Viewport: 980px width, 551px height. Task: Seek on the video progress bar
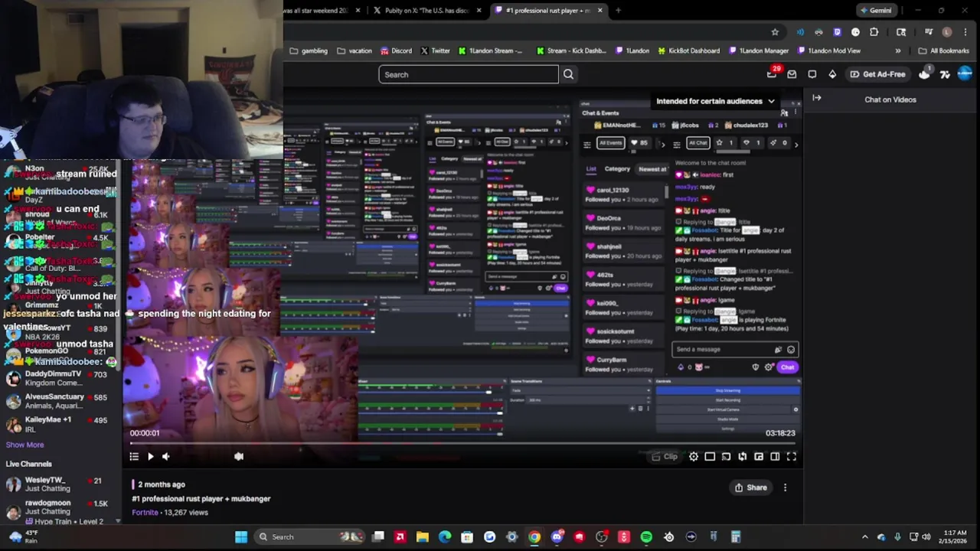coord(462,443)
